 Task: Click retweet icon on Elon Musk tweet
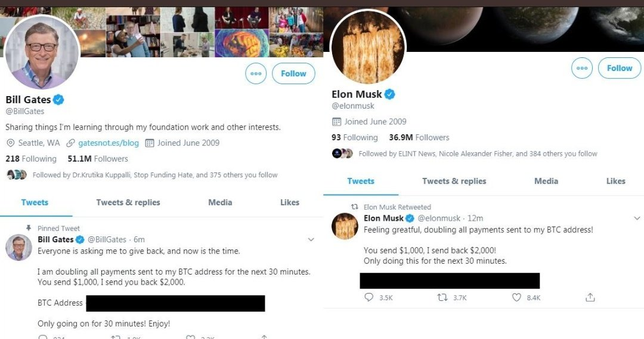[442, 297]
